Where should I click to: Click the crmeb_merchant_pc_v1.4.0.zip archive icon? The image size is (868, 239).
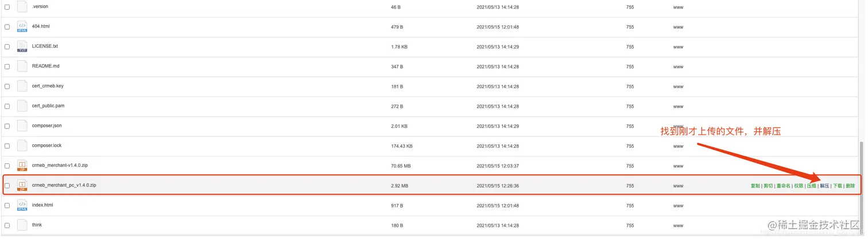point(22,186)
